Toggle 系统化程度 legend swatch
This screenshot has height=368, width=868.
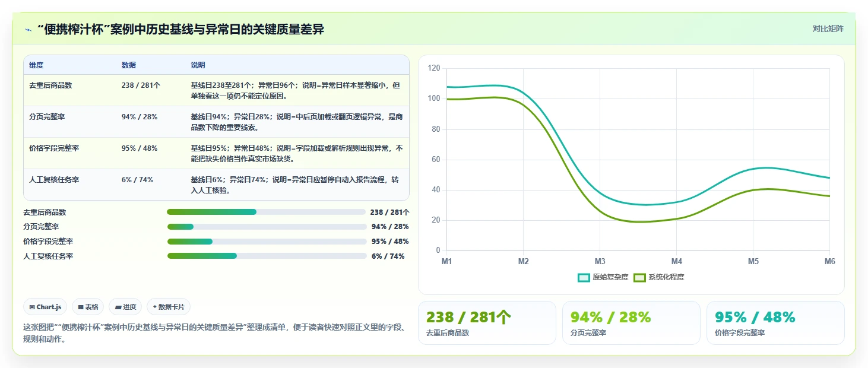coord(639,277)
